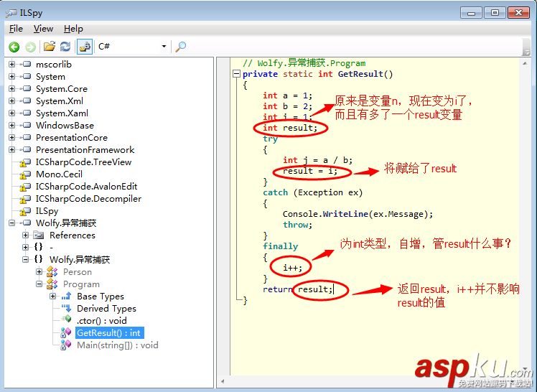Image resolution: width=537 pixels, height=392 pixels.
Task: Click the Exception type in catch clause
Action: [x=320, y=192]
